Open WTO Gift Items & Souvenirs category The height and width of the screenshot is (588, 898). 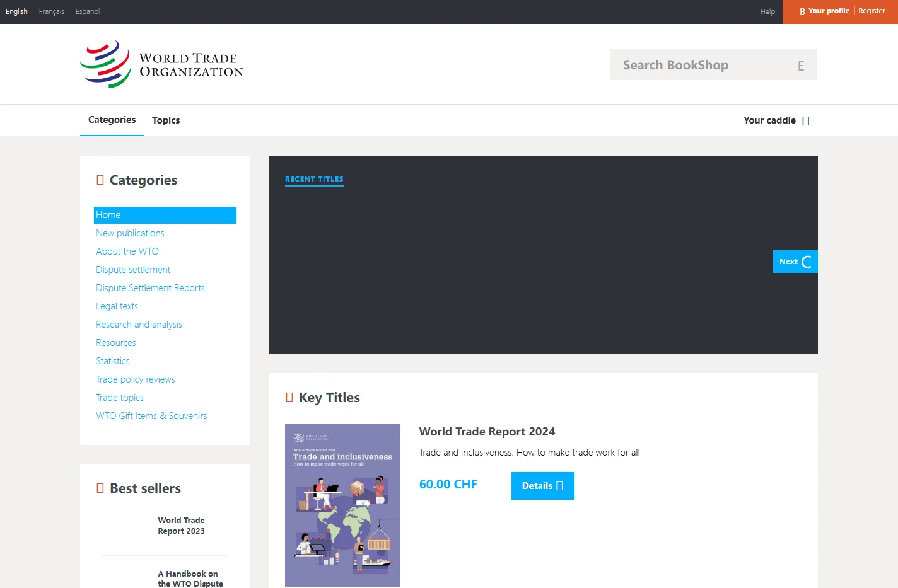[151, 416]
